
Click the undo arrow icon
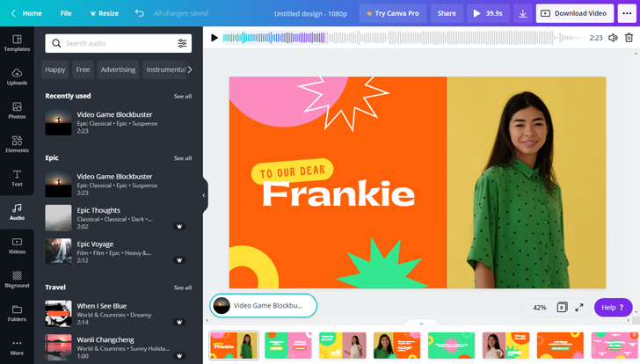point(140,13)
